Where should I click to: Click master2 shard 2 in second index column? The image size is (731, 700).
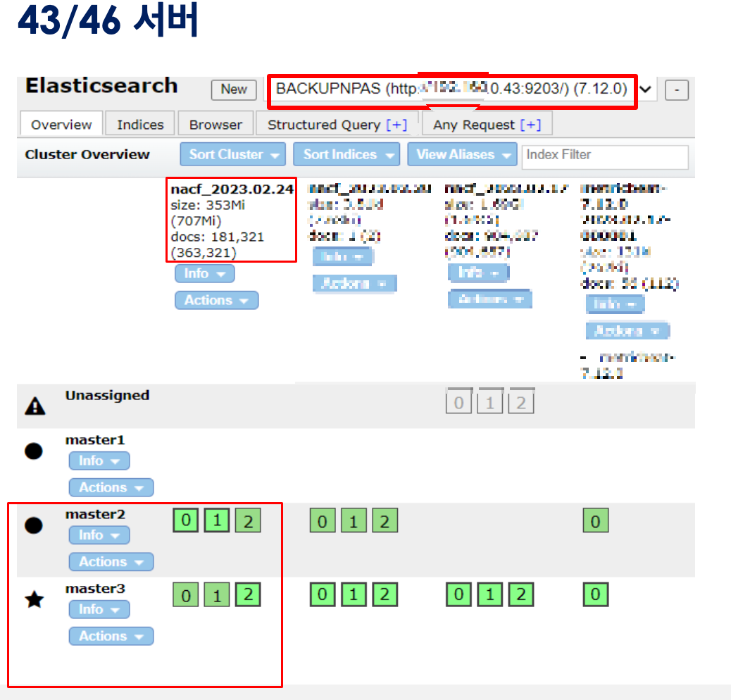coord(385,520)
